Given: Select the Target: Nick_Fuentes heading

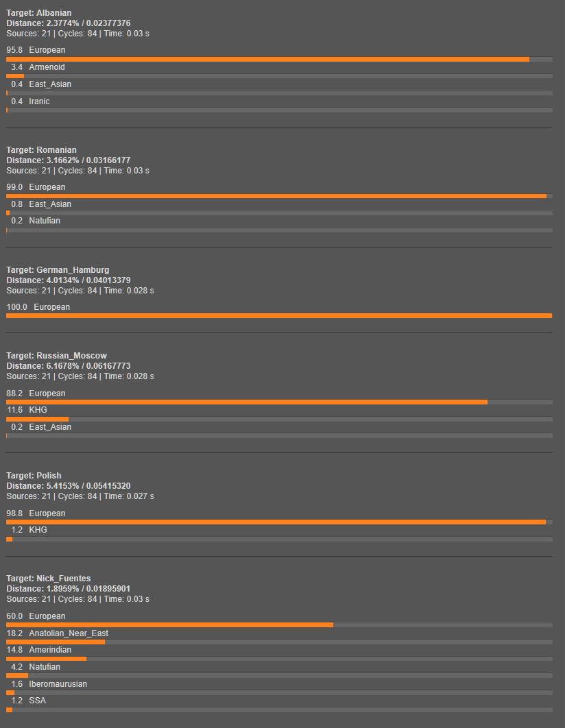Looking at the screenshot, I should pos(49,579).
